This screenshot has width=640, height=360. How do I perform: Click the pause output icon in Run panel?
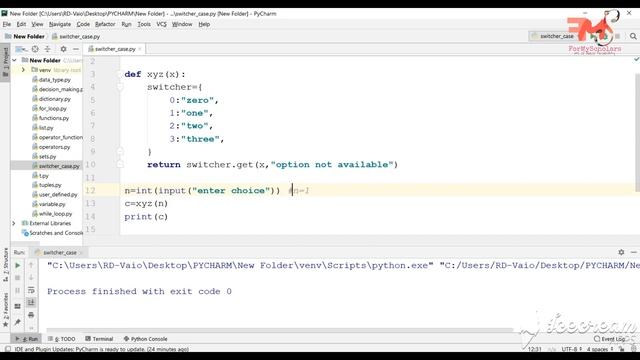pyautogui.click(x=18, y=291)
